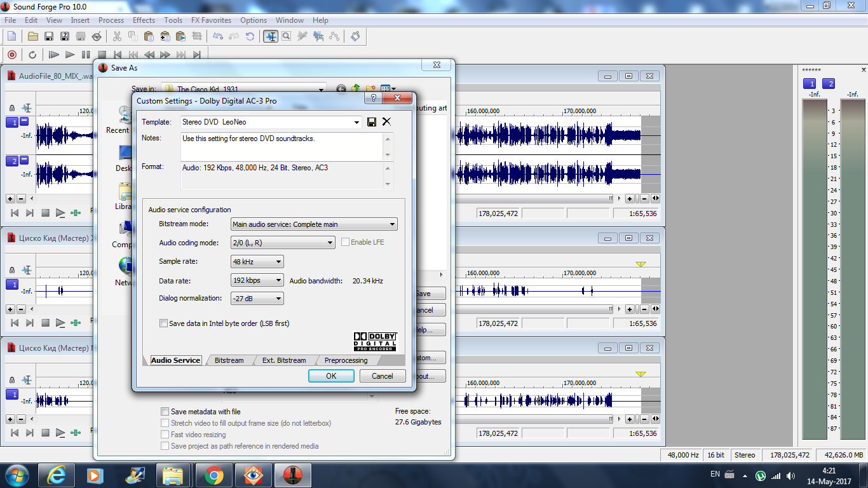The width and height of the screenshot is (868, 488).
Task: Select the Envelope tool in toolbar
Action: [x=334, y=36]
